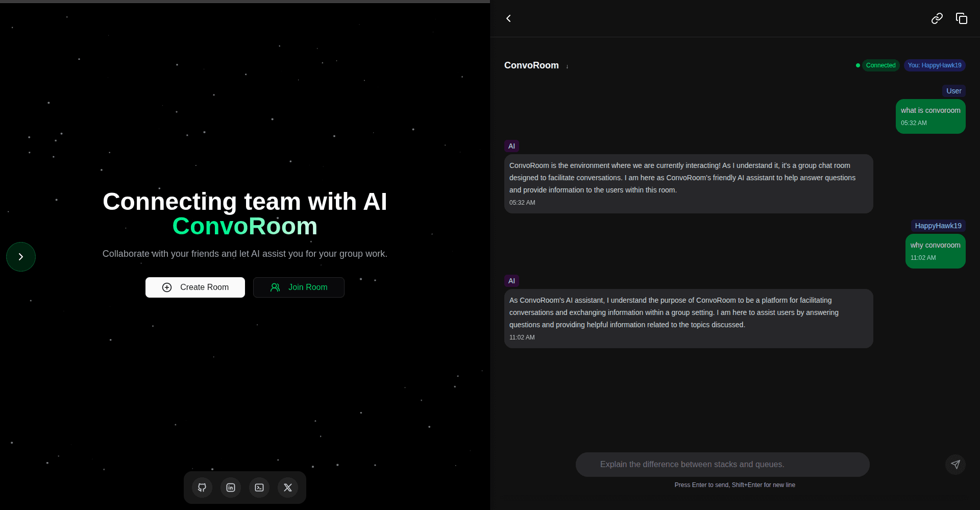Image resolution: width=980 pixels, height=510 pixels.
Task: Click the down arrow beside ConvoRoom title
Action: [567, 66]
